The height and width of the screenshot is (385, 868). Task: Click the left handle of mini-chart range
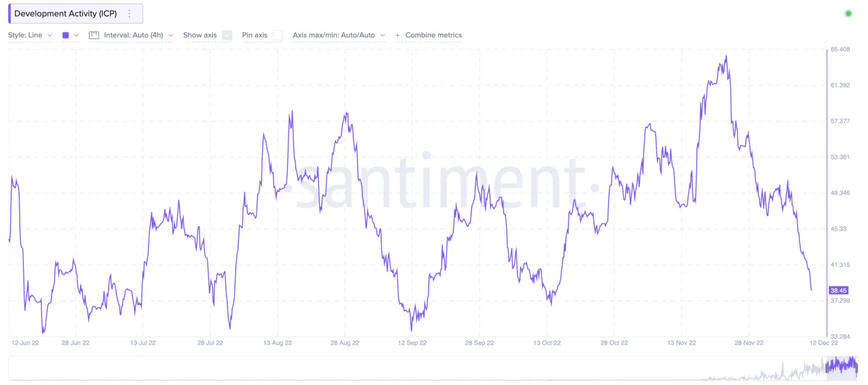click(827, 368)
